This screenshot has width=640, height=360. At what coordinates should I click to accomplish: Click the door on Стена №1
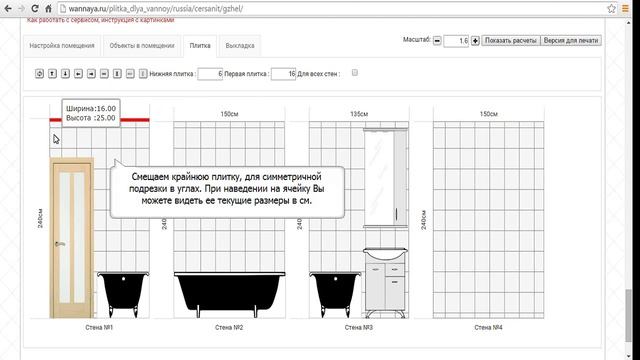pyautogui.click(x=72, y=238)
